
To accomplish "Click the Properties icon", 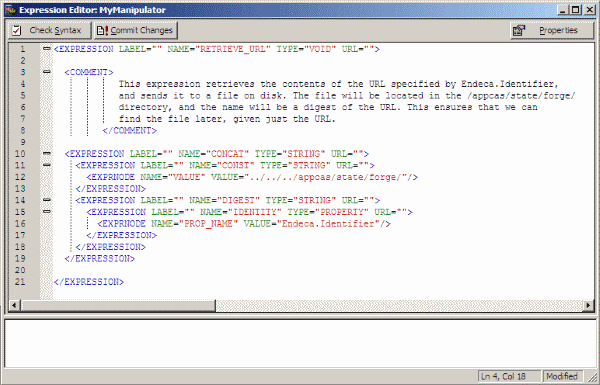I will pos(519,30).
